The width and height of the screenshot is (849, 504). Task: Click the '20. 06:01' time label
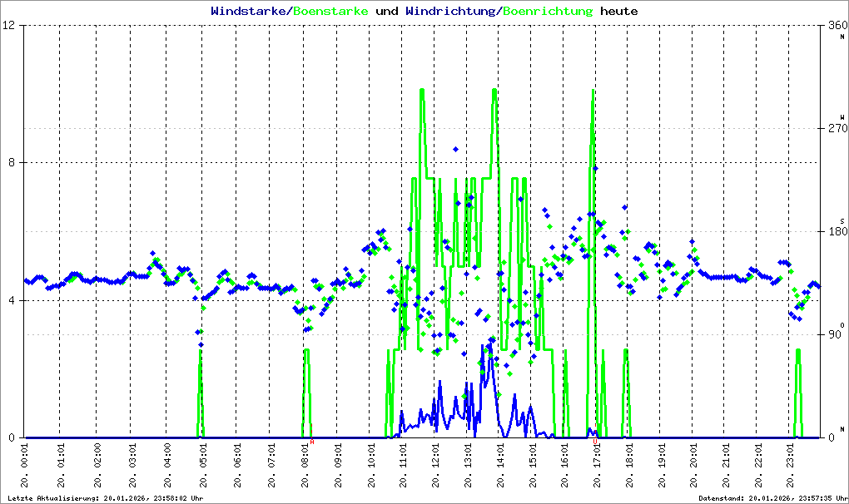[x=237, y=466]
